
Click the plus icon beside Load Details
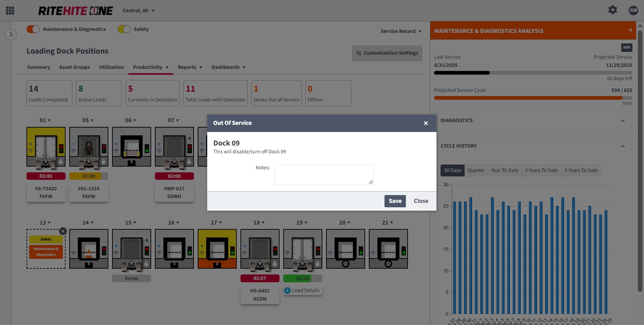[x=287, y=290]
